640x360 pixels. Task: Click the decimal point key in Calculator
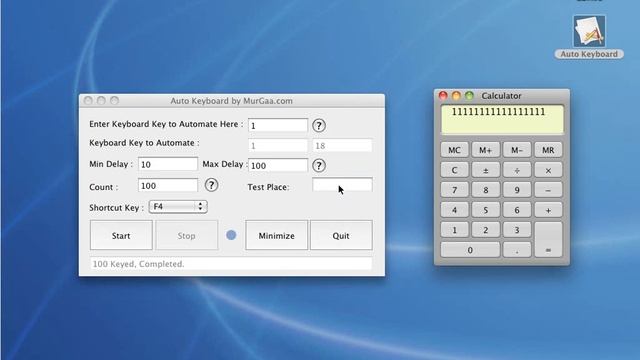click(x=517, y=250)
